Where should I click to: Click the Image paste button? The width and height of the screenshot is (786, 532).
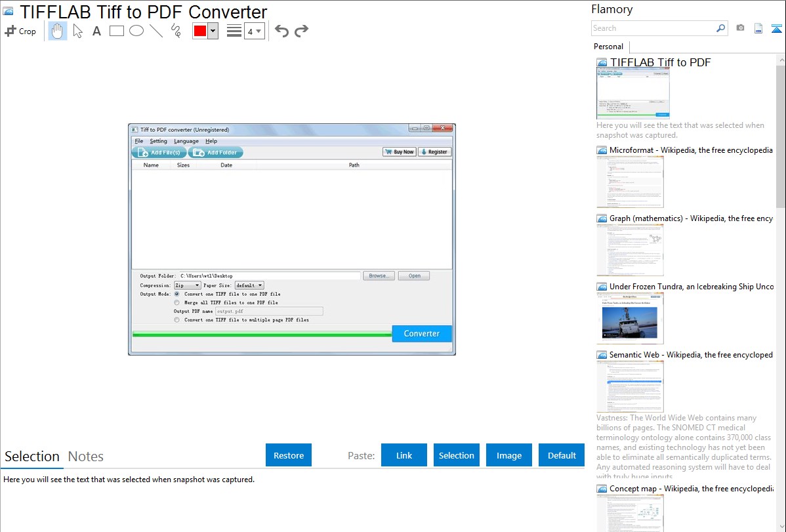click(509, 455)
